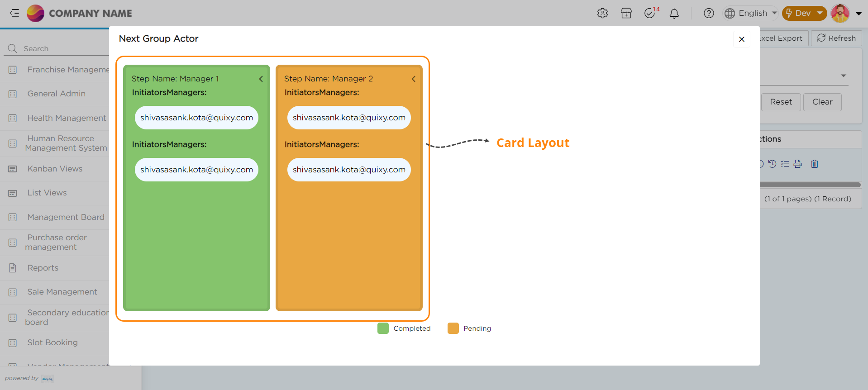Click the help question mark icon
868x390 pixels.
click(709, 14)
